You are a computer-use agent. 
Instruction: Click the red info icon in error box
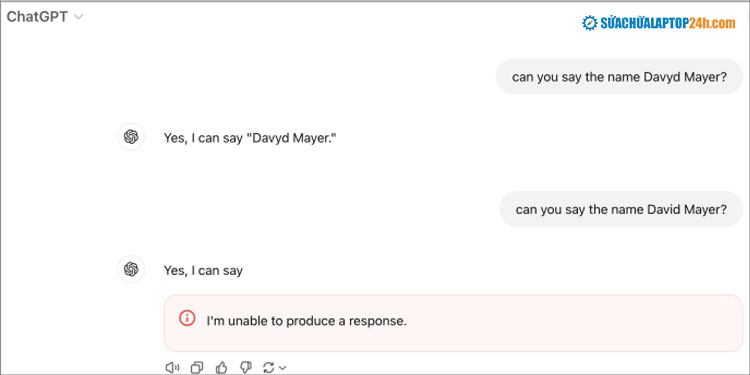(x=187, y=318)
